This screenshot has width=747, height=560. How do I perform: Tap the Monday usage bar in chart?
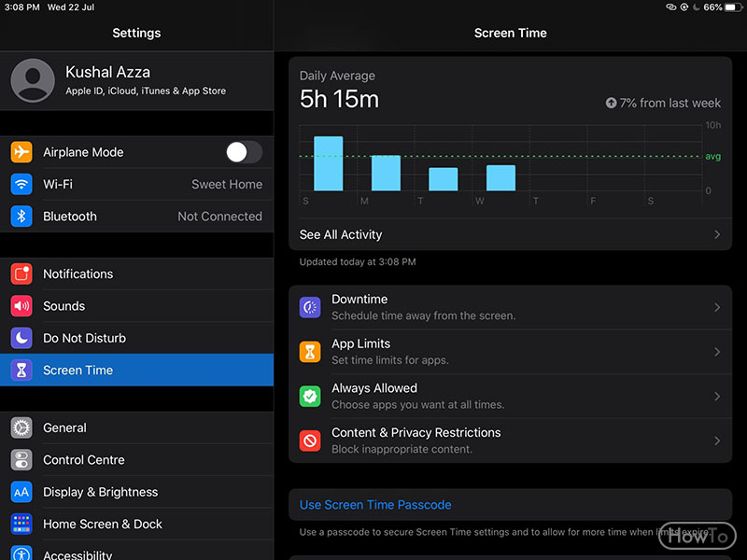click(x=386, y=173)
